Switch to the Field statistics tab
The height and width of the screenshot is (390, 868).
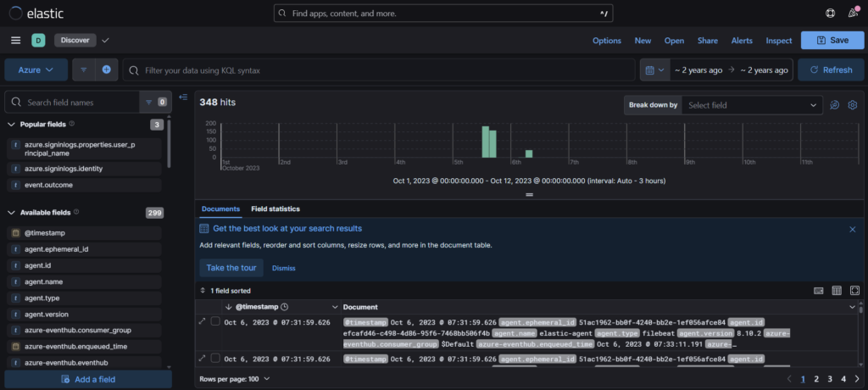[275, 209]
